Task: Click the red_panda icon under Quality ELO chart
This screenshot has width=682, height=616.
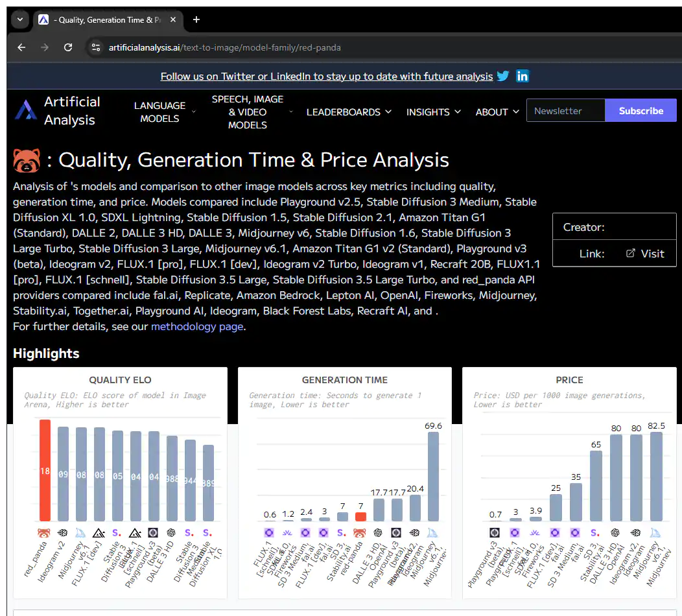Action: 45,532
